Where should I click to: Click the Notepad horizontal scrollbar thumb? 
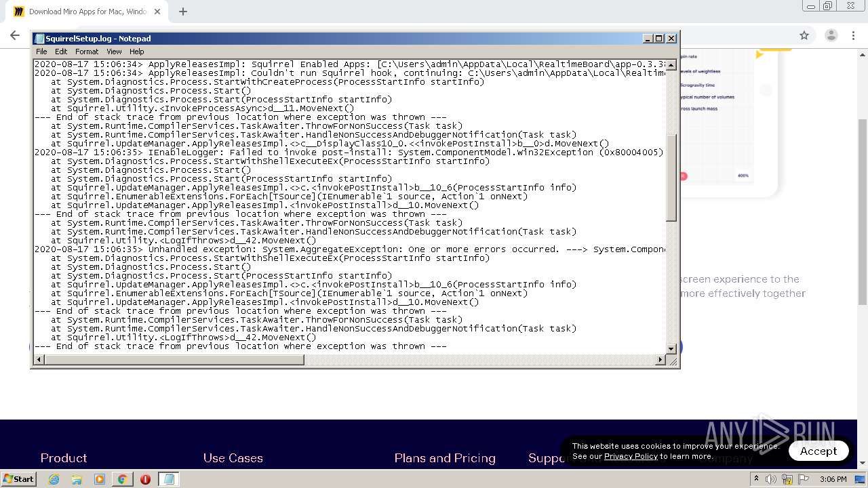174,360
